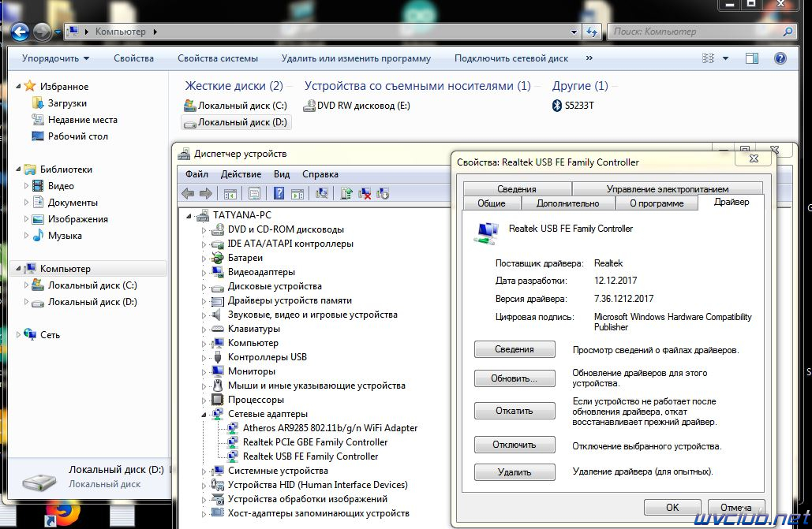Click search magnifier in Explorer search box

[x=788, y=32]
